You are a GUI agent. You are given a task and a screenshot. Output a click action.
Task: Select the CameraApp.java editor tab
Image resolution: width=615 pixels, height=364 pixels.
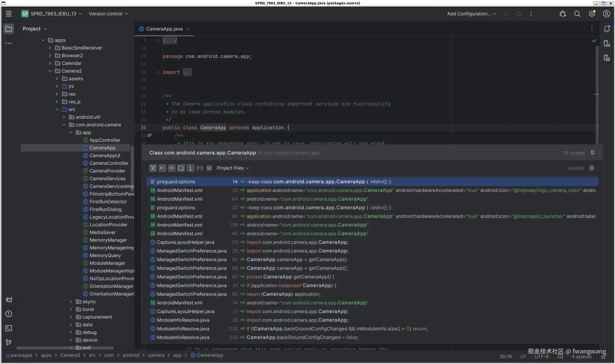(x=164, y=29)
